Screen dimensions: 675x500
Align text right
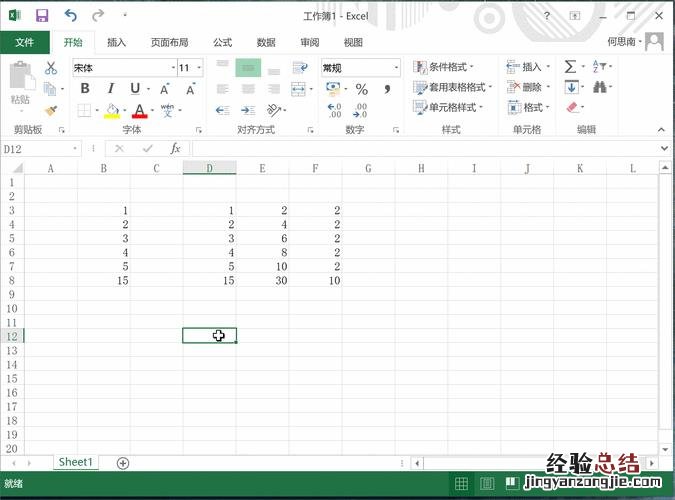tap(274, 89)
